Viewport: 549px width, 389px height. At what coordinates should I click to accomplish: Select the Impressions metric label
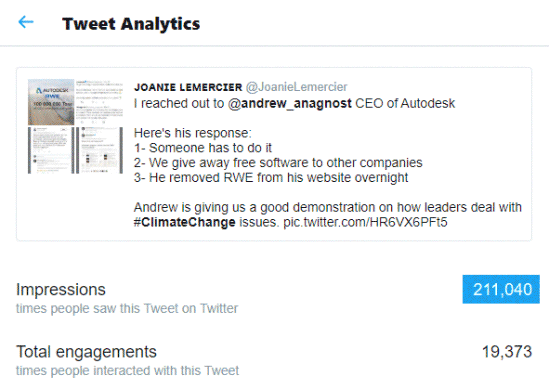pos(61,290)
